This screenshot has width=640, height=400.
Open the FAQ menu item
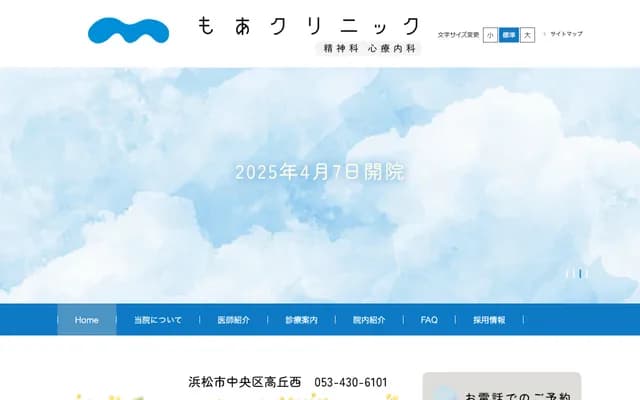click(429, 320)
